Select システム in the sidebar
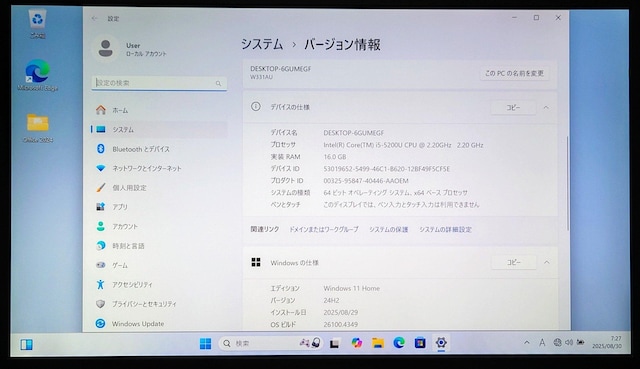Screen dimensions: 640x369 159,129
